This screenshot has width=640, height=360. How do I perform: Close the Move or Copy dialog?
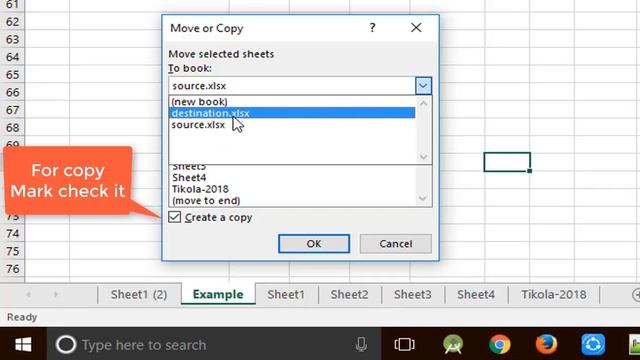(416, 28)
